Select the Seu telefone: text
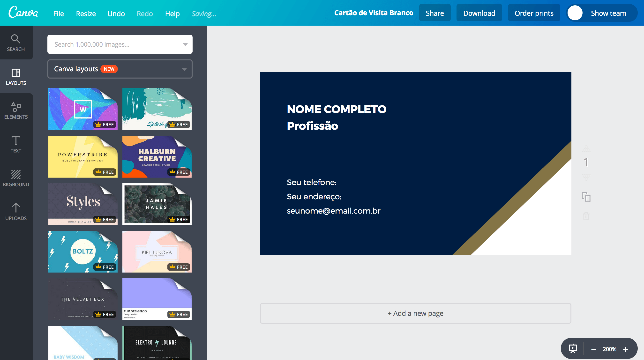Viewport: 644px width, 360px height. [x=312, y=182]
